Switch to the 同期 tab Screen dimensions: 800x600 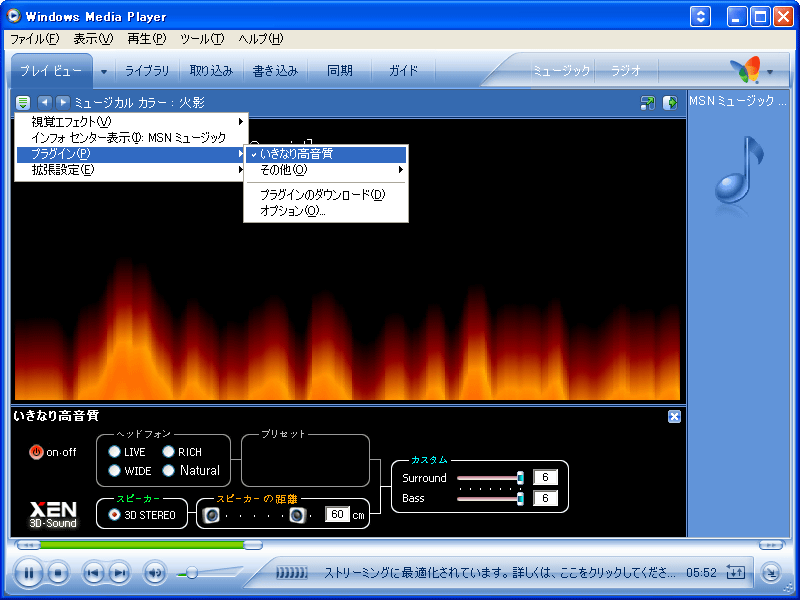(x=340, y=71)
